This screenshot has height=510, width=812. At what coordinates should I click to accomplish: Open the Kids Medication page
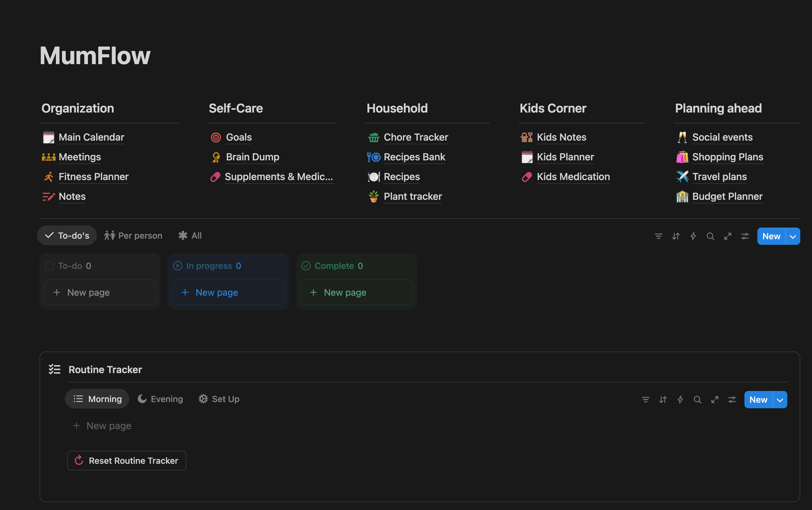573,177
